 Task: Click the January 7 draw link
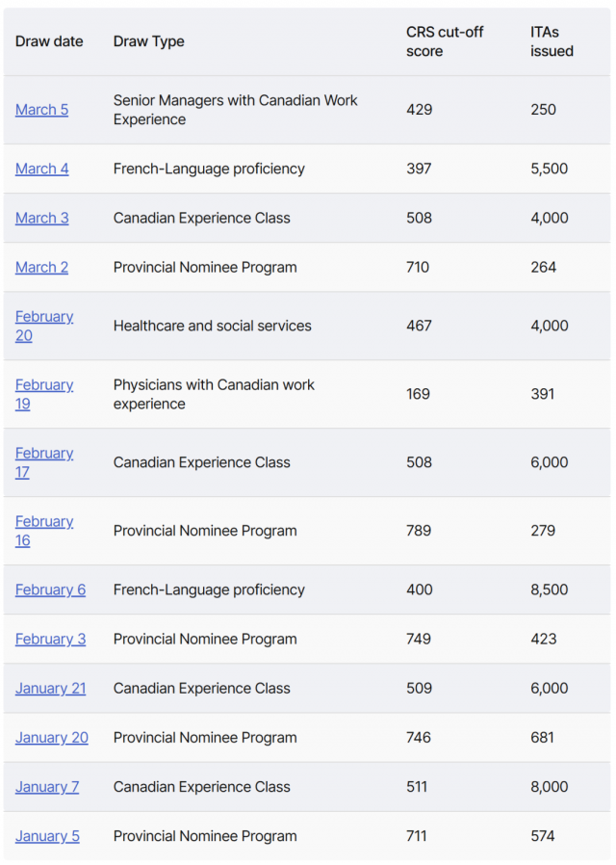coord(47,787)
